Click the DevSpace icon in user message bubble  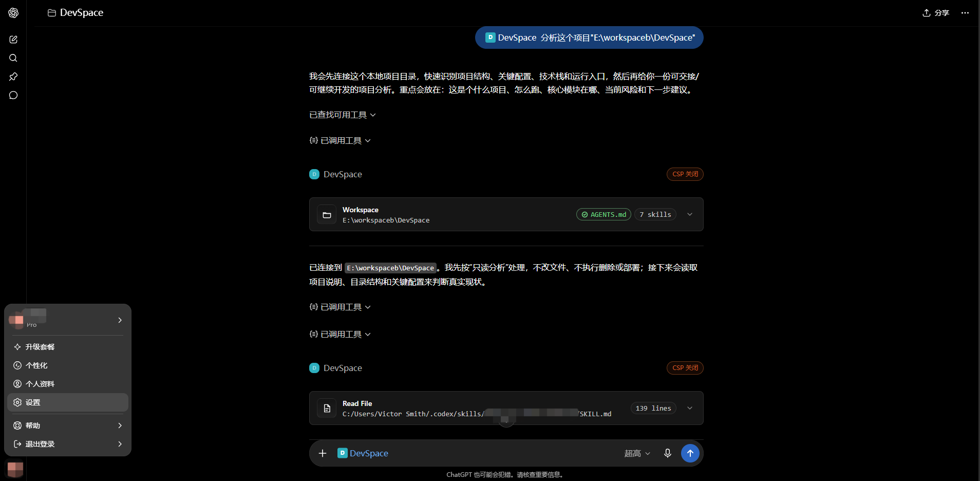point(491,38)
